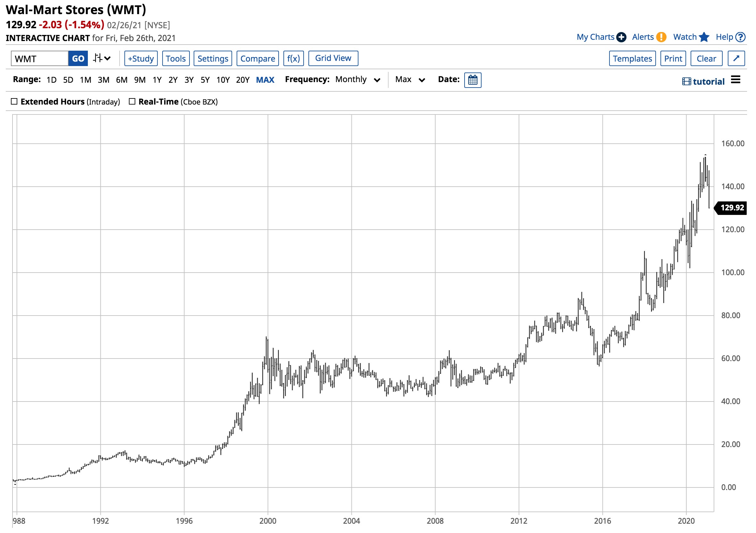
Task: Open the Frequency Monthly dropdown
Action: tap(358, 80)
